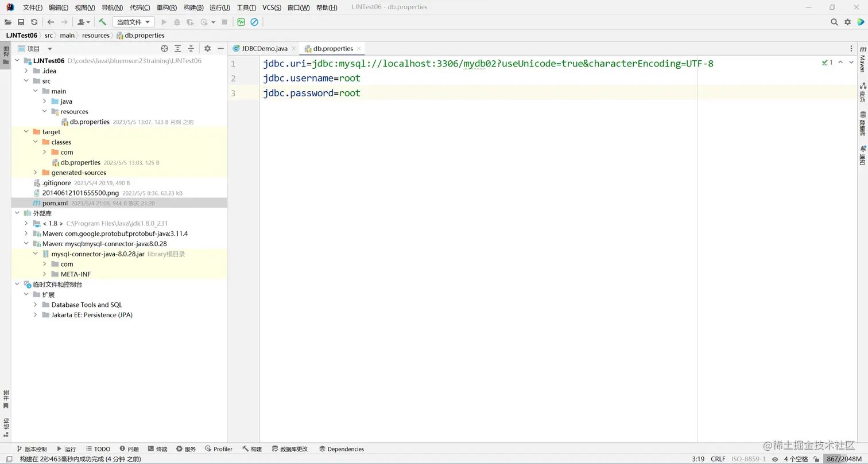
Task: Expand the Database Tools and SQL node
Action: tap(36, 305)
